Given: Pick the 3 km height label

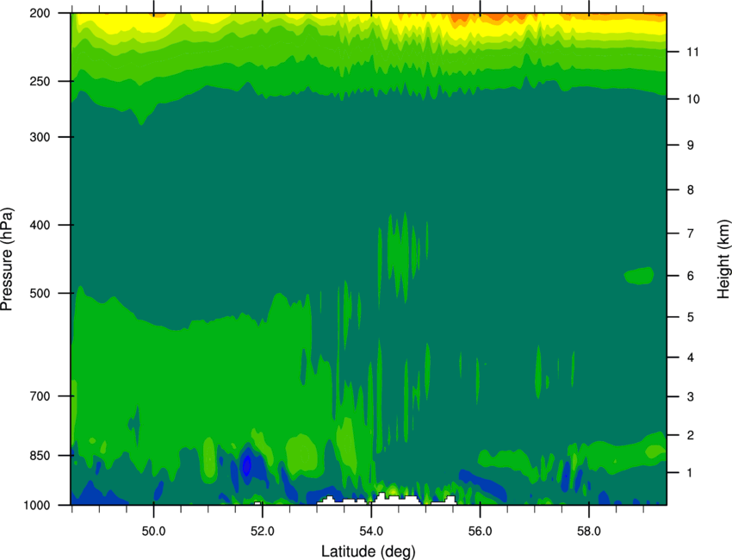Looking at the screenshot, I should tap(691, 397).
